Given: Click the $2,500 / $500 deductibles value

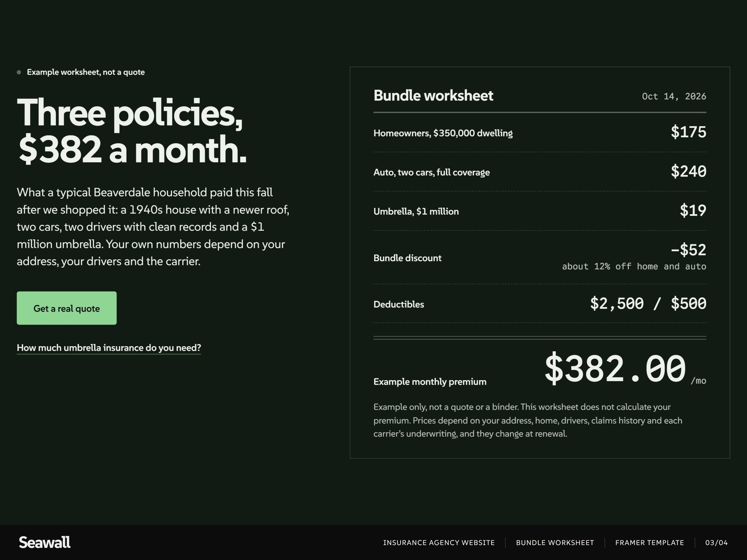Looking at the screenshot, I should tap(648, 303).
